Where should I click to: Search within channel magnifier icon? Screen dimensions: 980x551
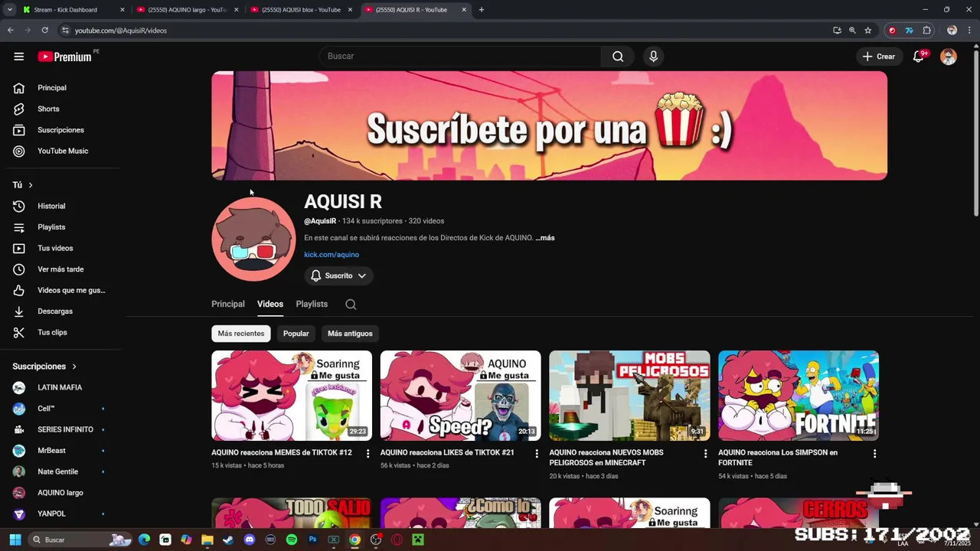coord(351,305)
